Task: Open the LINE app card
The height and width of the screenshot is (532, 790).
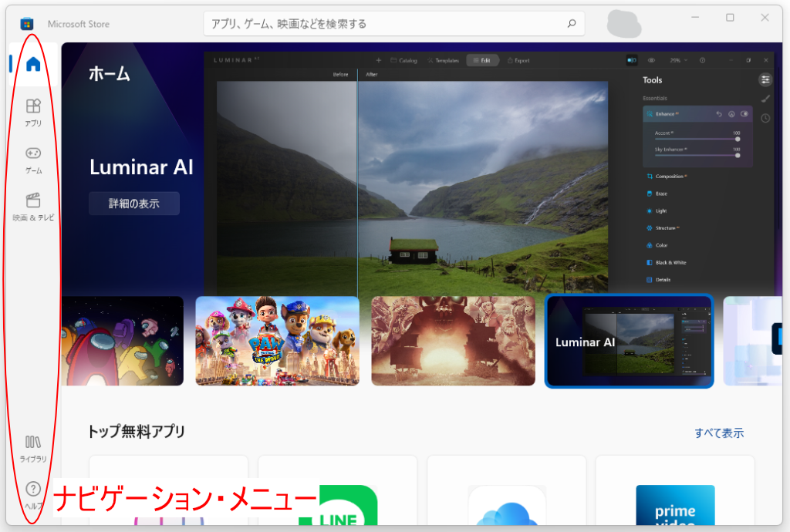Action: pos(338,490)
